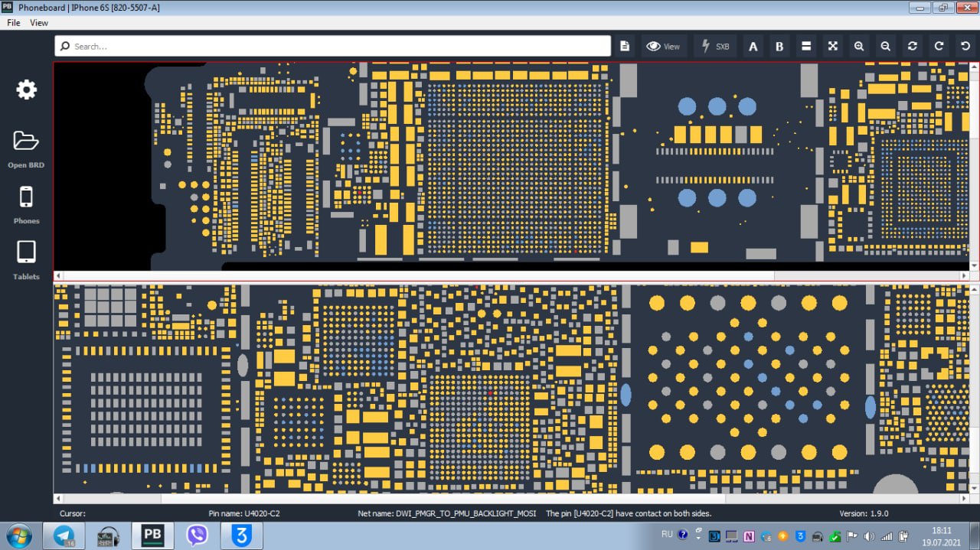Click the top pane vertical scroll down arrow
Image resolution: width=980 pixels, height=550 pixels.
click(x=974, y=265)
